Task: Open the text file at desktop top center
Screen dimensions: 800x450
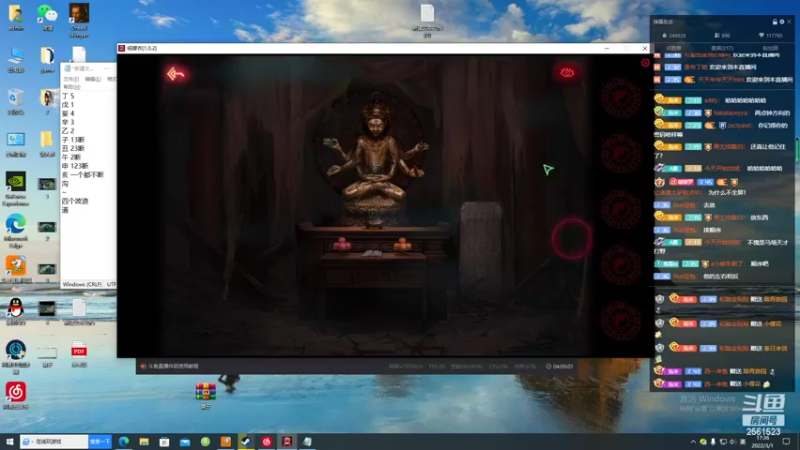Action: (x=427, y=20)
